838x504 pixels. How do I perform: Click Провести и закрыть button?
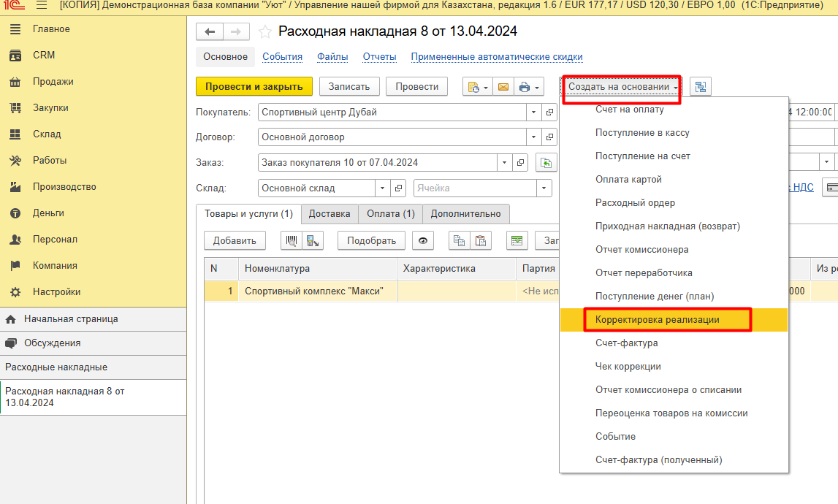[254, 86]
